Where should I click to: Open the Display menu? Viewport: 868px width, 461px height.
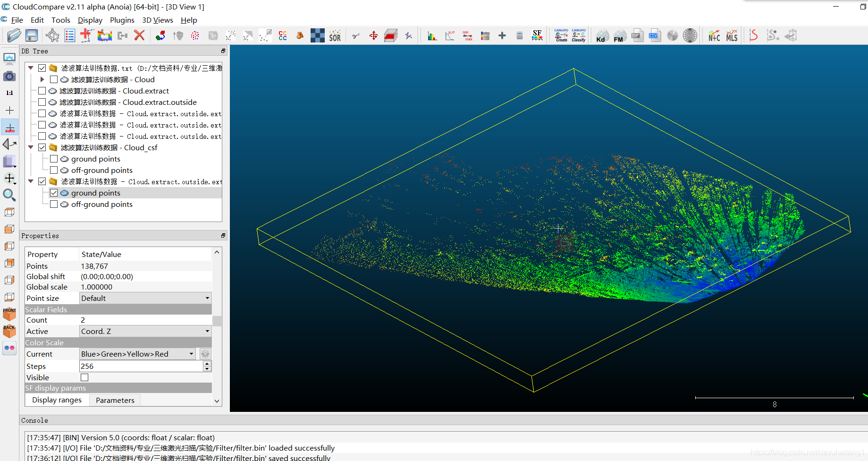click(x=90, y=20)
